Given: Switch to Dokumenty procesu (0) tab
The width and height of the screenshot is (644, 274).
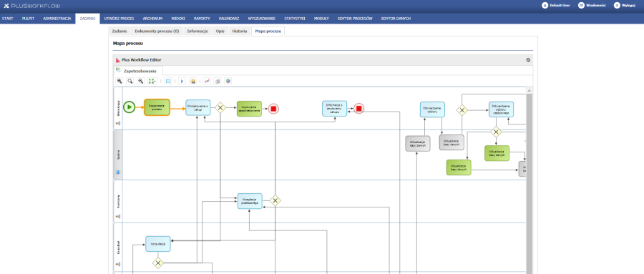Looking at the screenshot, I should click(x=157, y=31).
